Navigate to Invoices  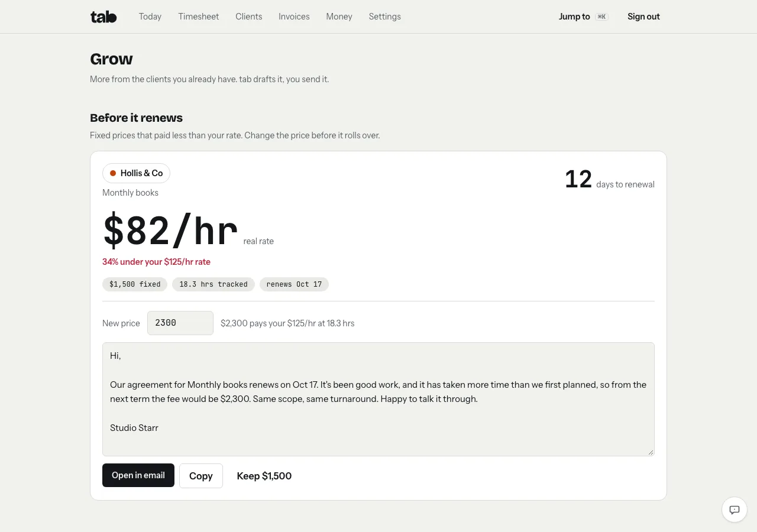point(294,17)
